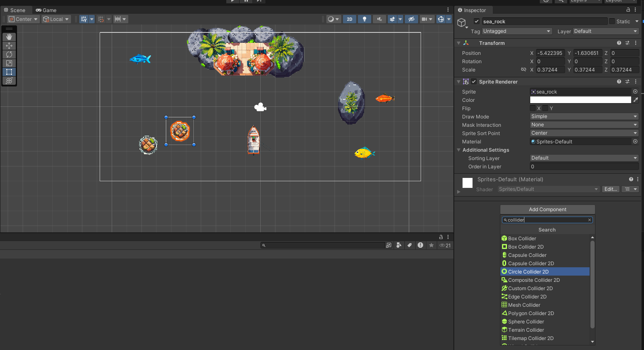Select the Rotate tool
The width and height of the screenshot is (644, 350).
pyautogui.click(x=9, y=54)
